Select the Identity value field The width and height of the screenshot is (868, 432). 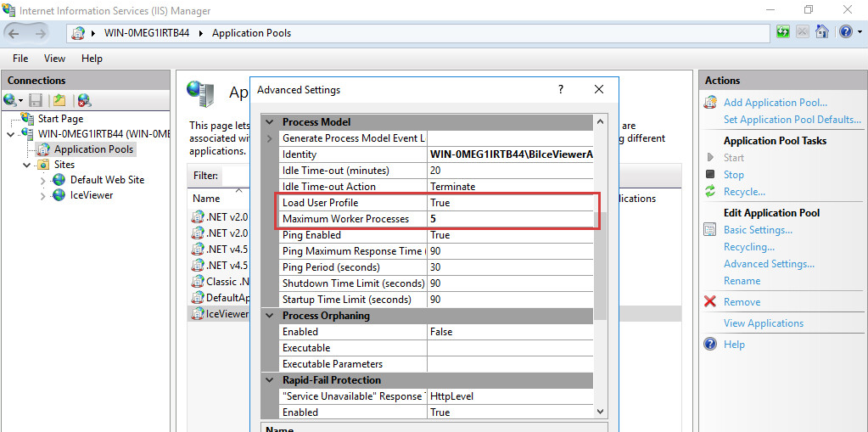(510, 154)
